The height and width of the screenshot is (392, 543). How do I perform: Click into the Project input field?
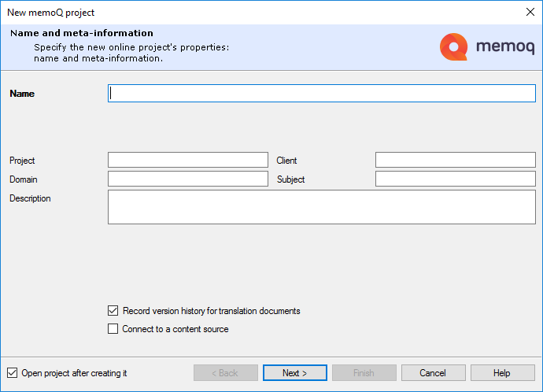(x=187, y=161)
